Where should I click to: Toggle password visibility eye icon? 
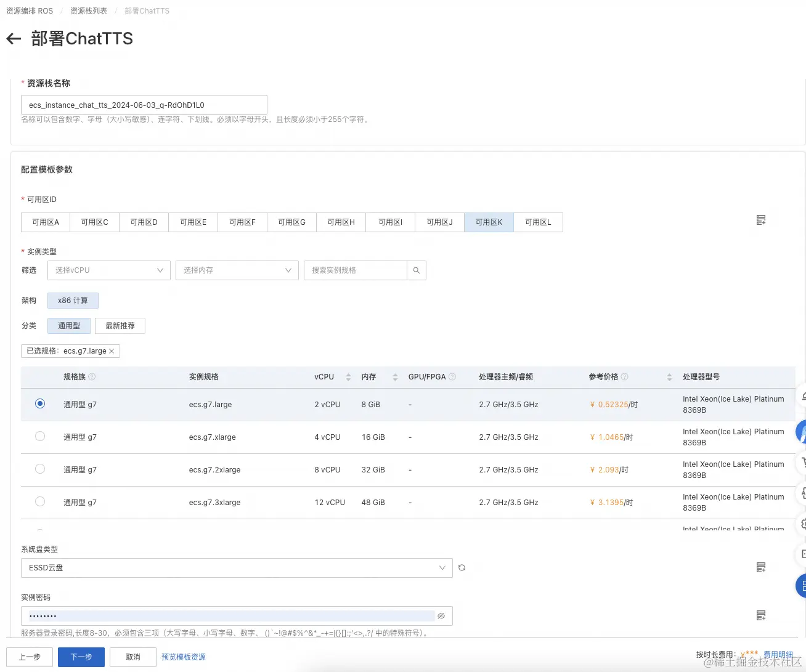click(441, 616)
